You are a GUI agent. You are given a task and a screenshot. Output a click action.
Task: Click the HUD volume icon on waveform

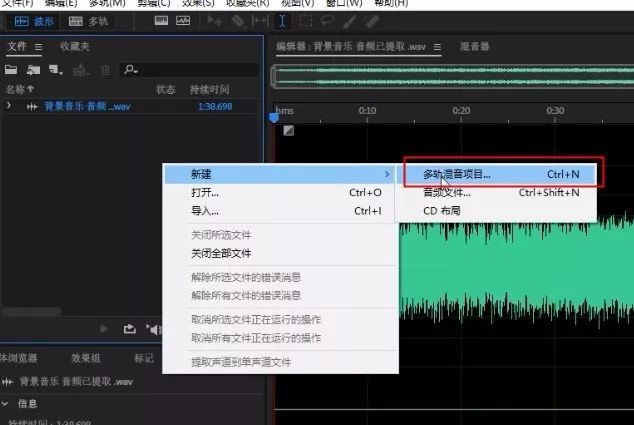point(288,131)
